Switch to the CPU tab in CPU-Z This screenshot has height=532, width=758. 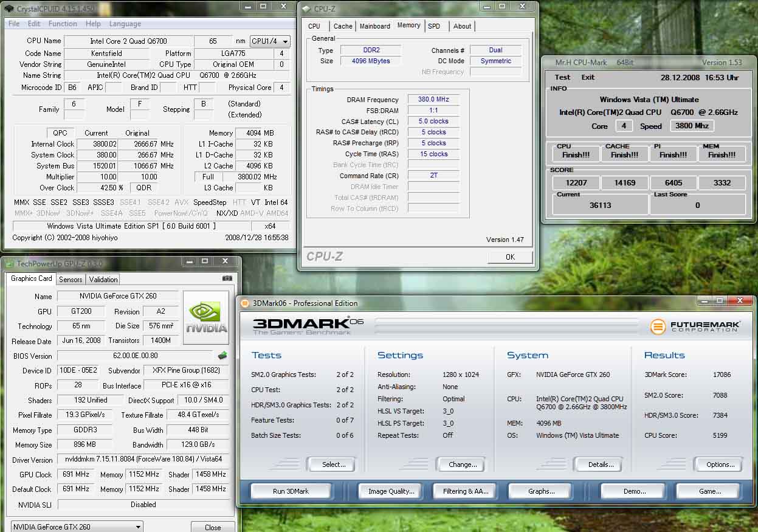[314, 26]
